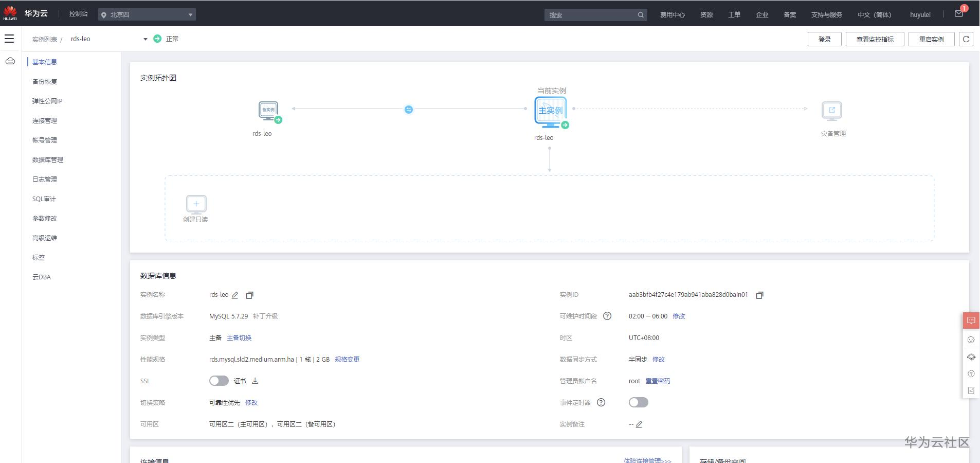Open 云DBA in sidebar
Screen dimensions: 980x463
pyautogui.click(x=42, y=277)
